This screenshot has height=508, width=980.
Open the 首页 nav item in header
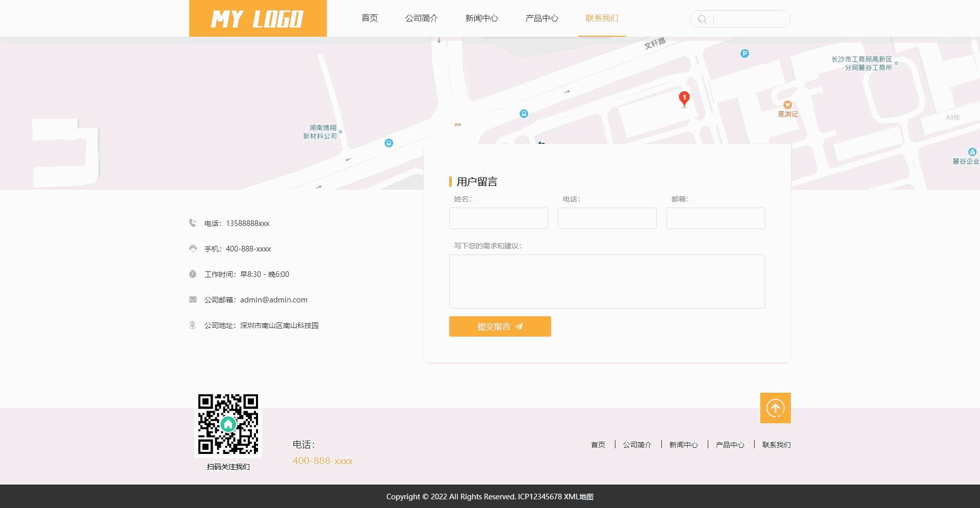(370, 18)
